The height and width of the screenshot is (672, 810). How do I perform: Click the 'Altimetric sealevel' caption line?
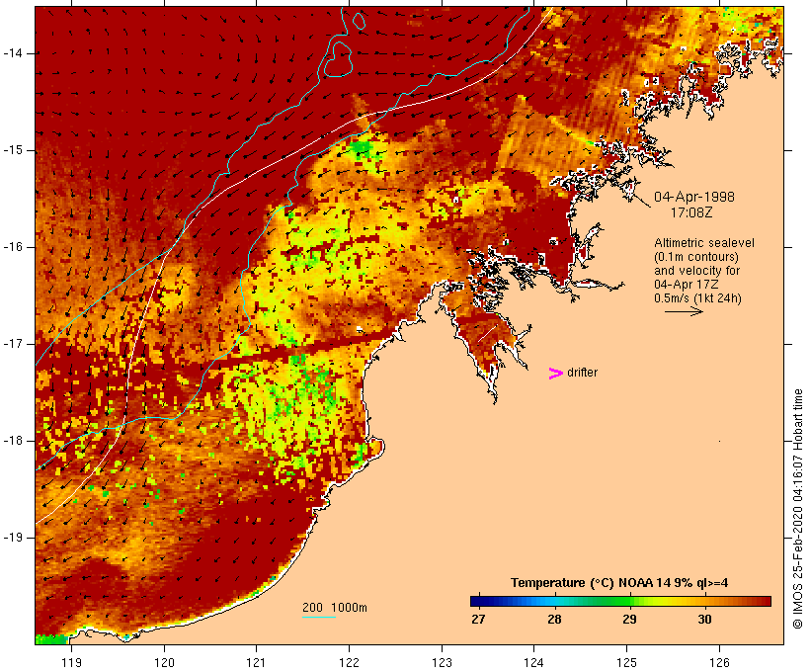tap(704, 243)
